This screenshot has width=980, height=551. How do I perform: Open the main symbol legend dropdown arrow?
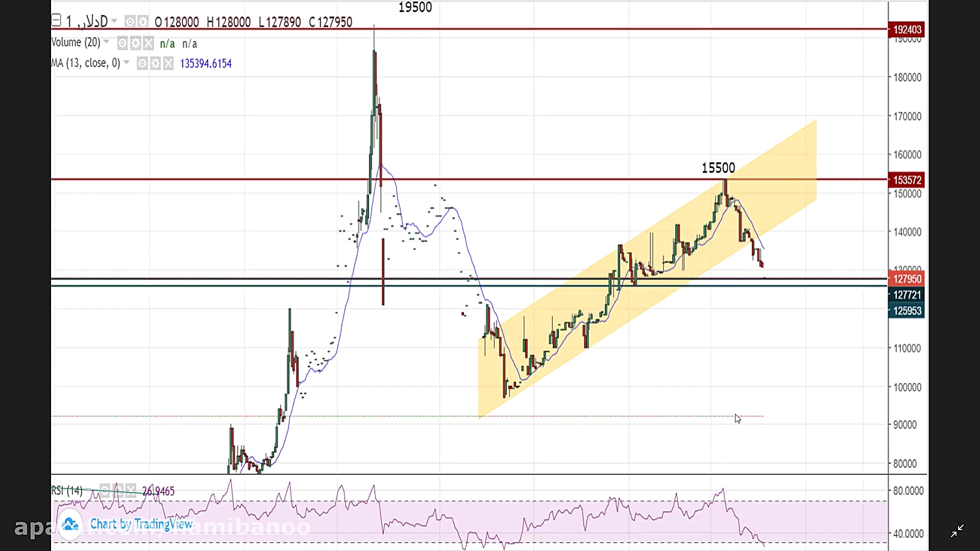pyautogui.click(x=114, y=21)
